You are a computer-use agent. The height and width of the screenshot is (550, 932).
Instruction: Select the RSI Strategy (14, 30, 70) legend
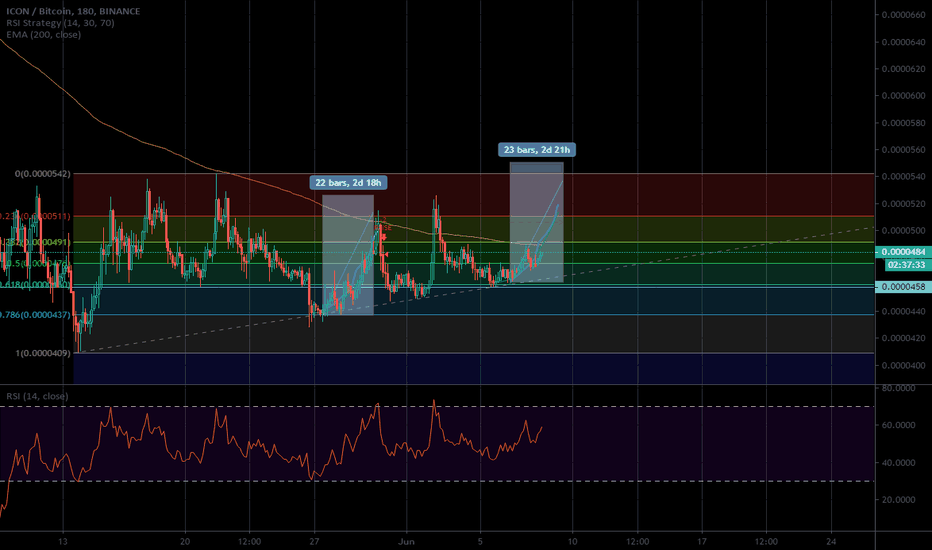(x=60, y=23)
